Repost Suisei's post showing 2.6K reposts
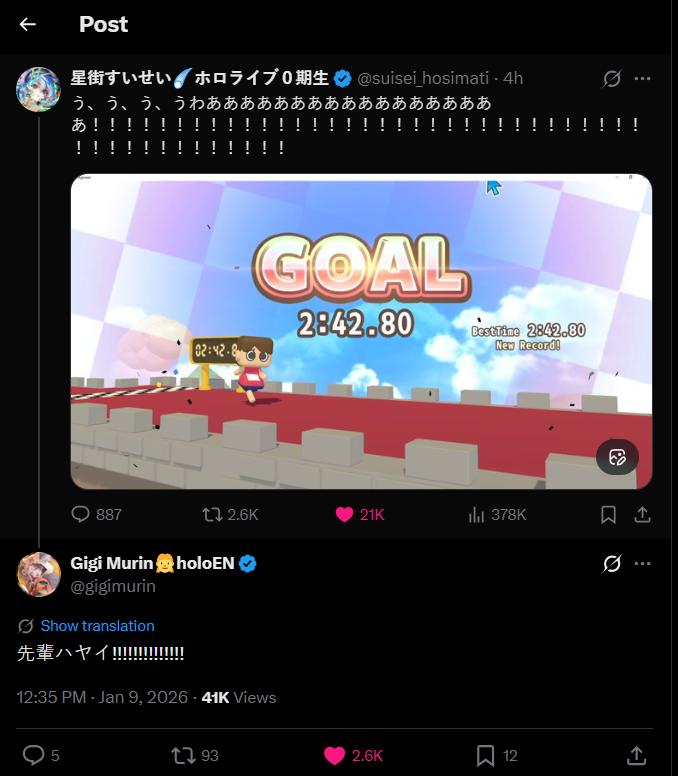 coord(230,514)
